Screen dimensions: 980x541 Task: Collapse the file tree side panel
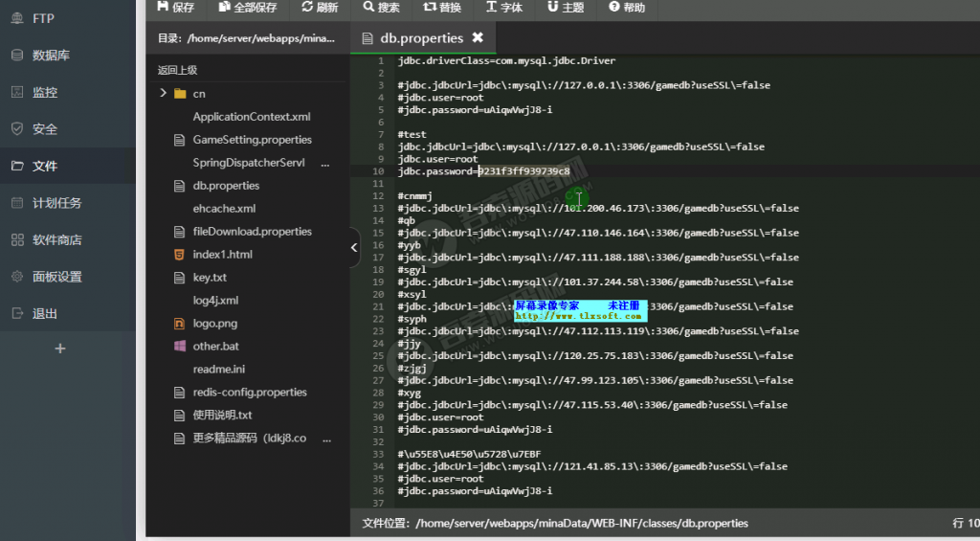pos(354,247)
